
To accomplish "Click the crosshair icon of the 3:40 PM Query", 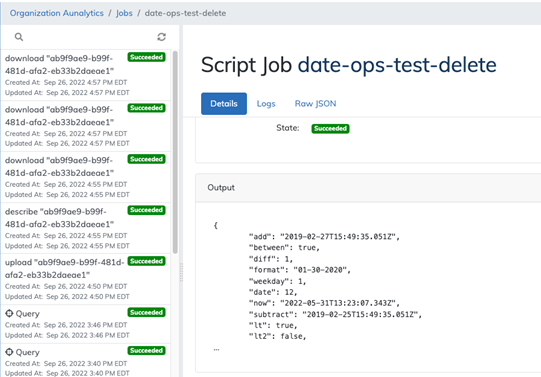I will tap(9, 352).
